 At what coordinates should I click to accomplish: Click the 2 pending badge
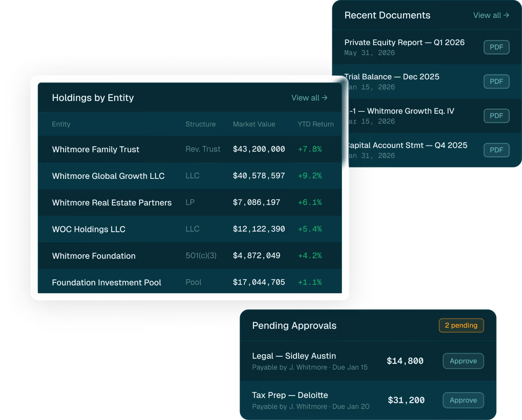[461, 325]
